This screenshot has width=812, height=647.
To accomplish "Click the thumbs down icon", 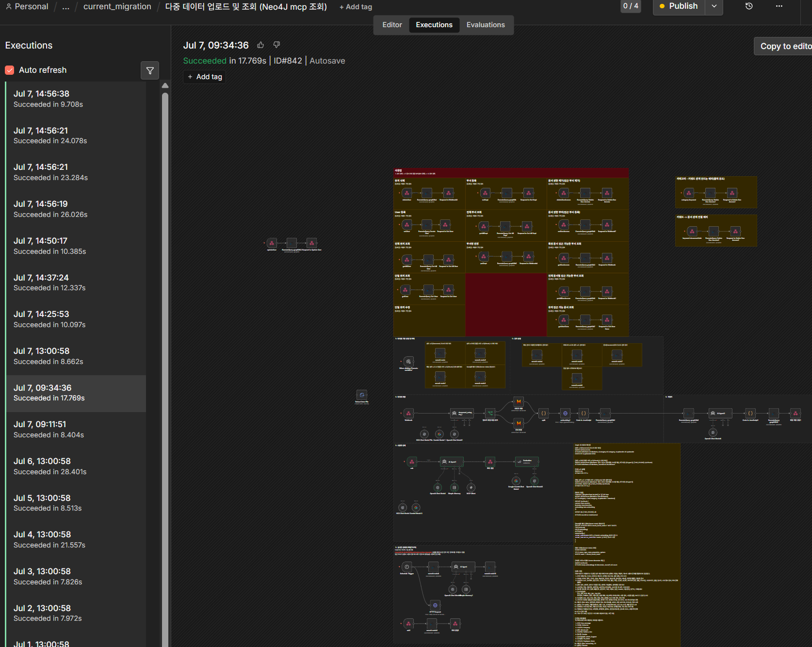I will coord(277,45).
